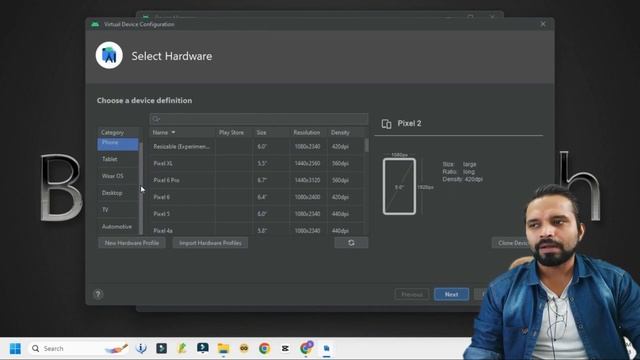This screenshot has width=640, height=360.
Task: Open the blue 'i' taskbar app
Action: [141, 349]
